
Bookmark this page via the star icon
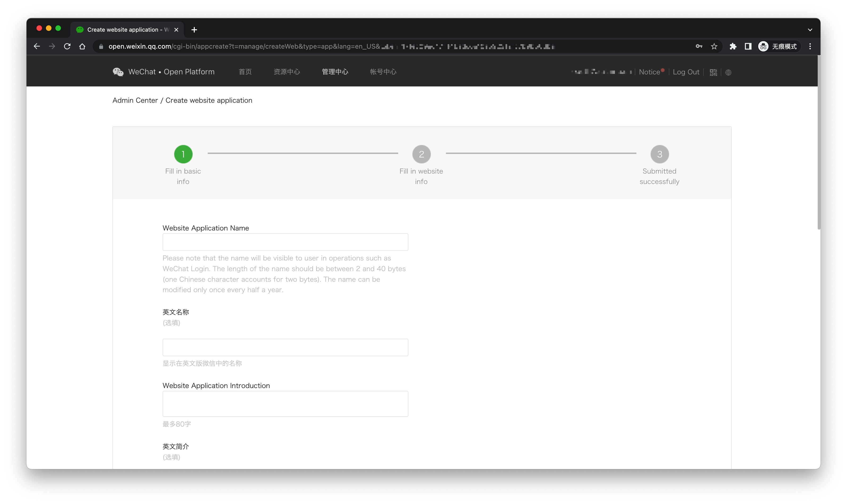(714, 46)
